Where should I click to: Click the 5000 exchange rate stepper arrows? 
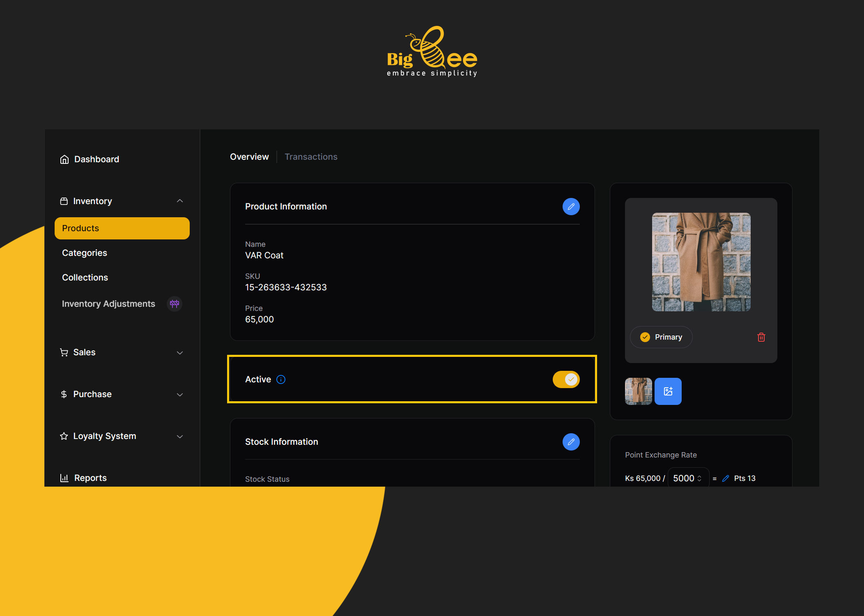699,478
